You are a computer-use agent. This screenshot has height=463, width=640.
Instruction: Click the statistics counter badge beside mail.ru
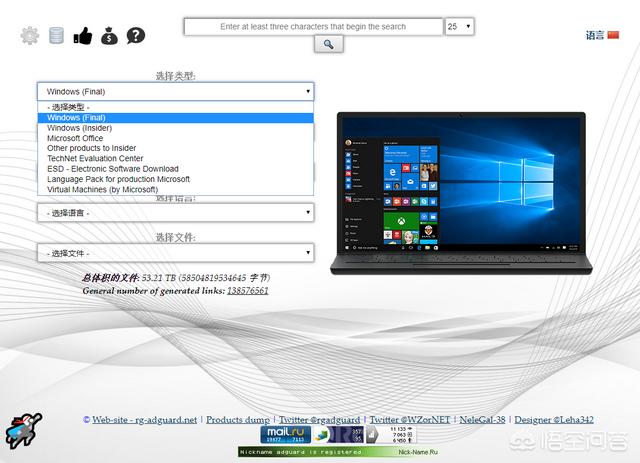click(338, 434)
